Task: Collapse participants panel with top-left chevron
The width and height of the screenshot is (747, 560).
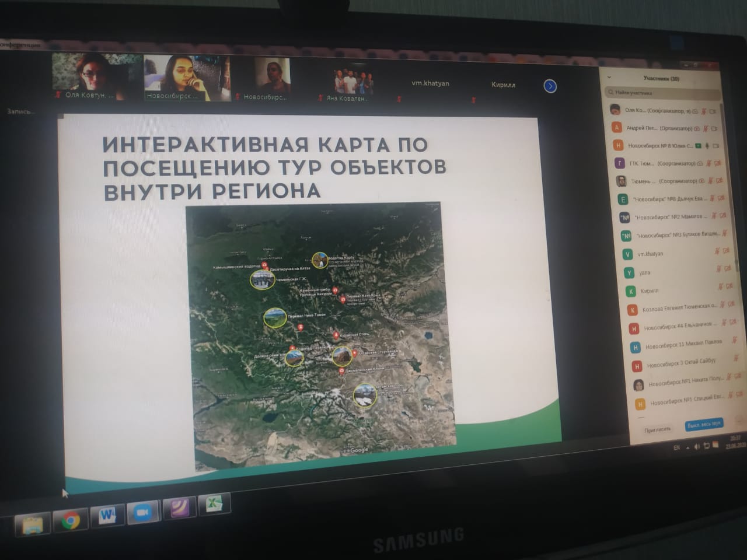Action: point(609,78)
